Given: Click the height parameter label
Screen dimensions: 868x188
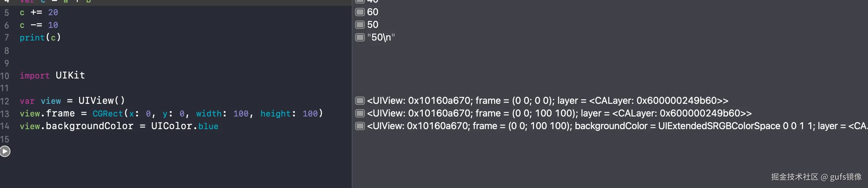Looking at the screenshot, I should click(x=275, y=114).
